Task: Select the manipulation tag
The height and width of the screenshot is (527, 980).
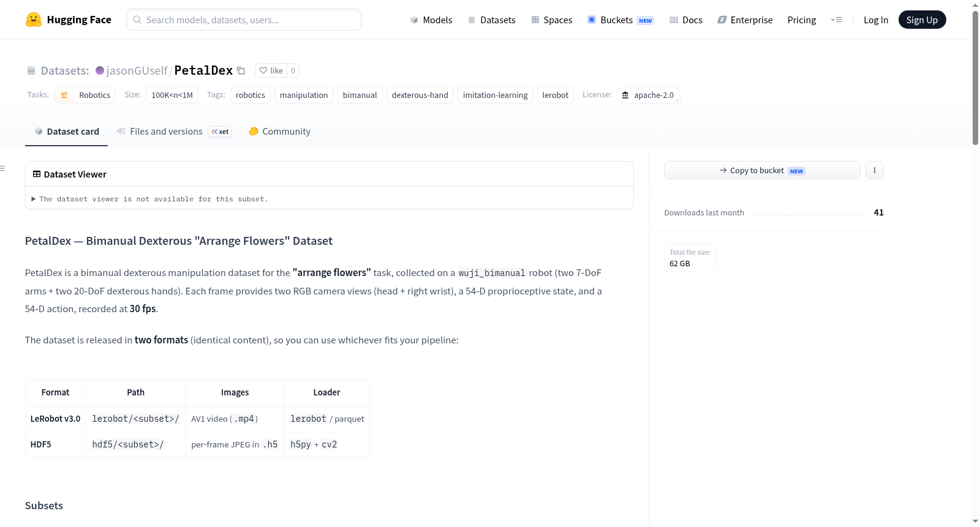Action: (x=304, y=95)
